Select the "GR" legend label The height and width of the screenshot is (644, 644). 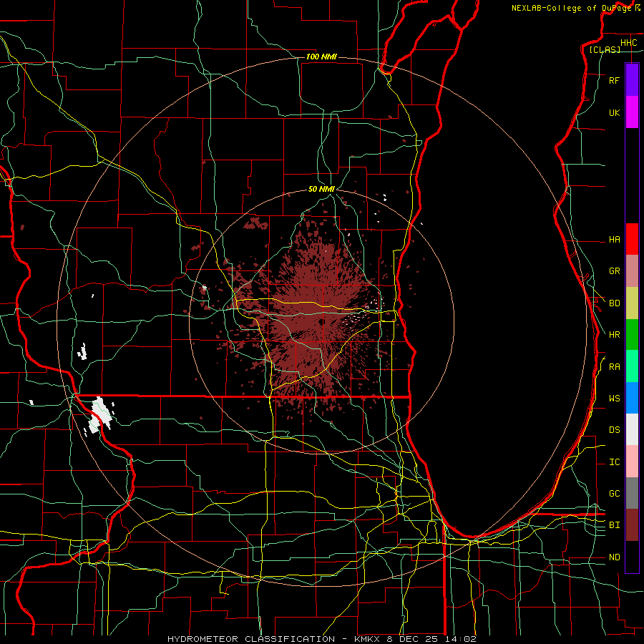[x=614, y=271]
